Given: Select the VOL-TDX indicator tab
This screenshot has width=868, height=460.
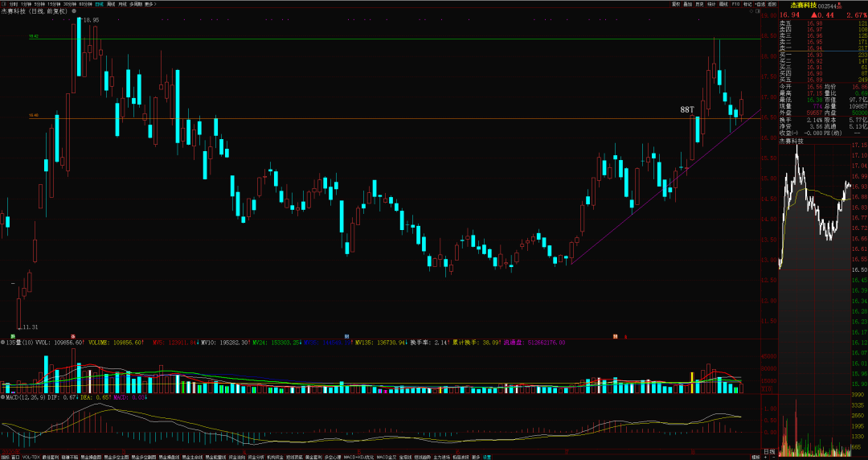Looking at the screenshot, I should [31, 458].
